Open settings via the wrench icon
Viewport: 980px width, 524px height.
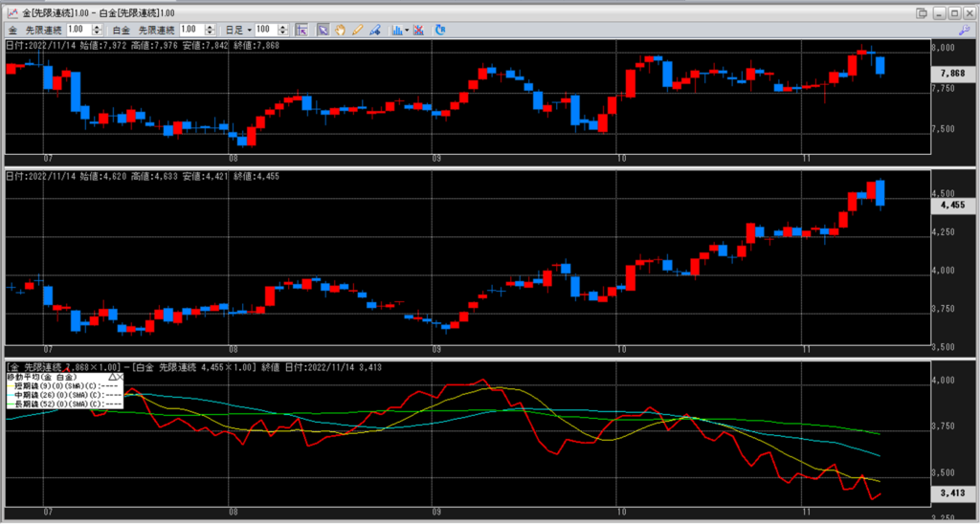point(963,30)
